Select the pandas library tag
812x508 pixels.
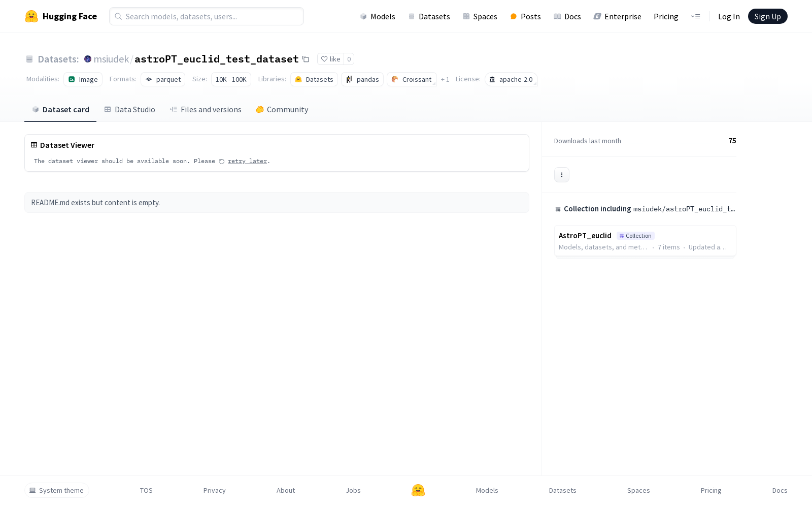coord(362,79)
